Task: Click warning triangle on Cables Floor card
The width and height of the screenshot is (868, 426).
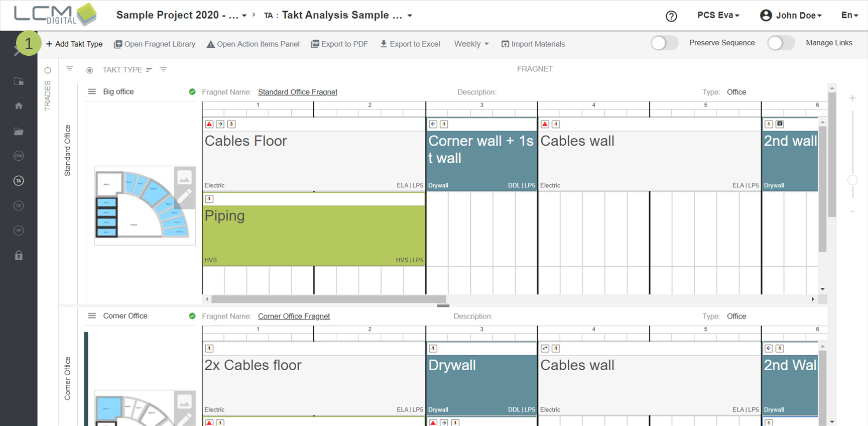Action: coord(209,124)
